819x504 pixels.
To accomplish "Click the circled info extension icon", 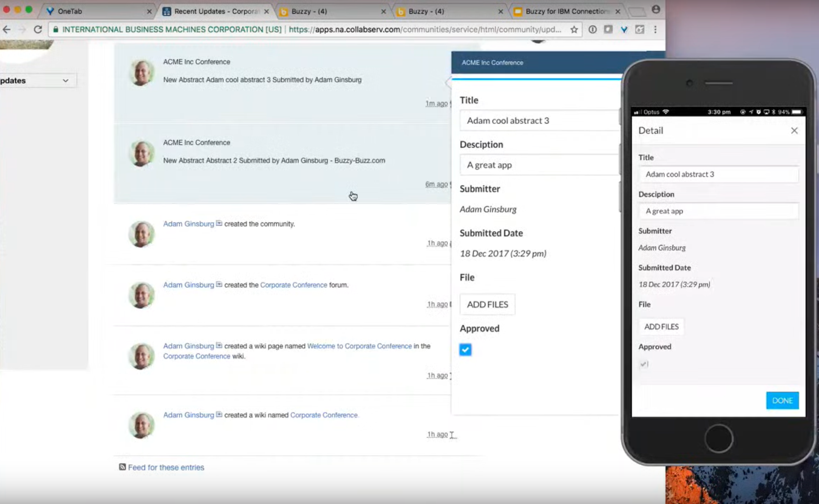I will (592, 29).
